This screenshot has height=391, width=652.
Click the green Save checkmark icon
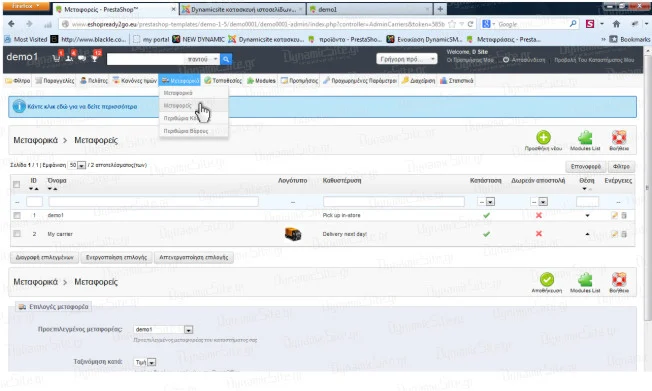(547, 280)
